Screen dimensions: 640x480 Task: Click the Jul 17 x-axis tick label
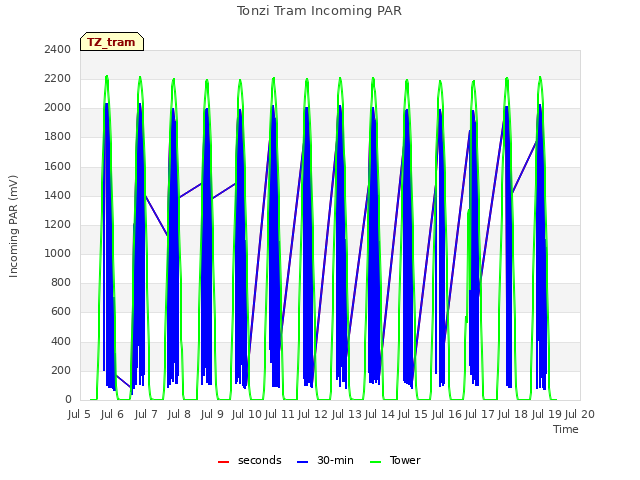pos(480,414)
